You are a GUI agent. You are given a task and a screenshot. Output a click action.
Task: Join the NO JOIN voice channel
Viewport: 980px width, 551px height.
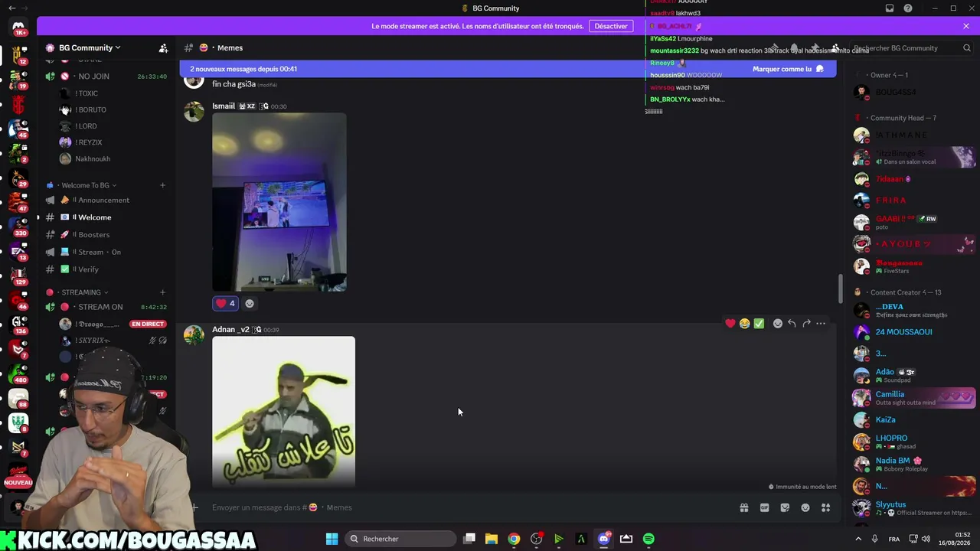pos(106,77)
